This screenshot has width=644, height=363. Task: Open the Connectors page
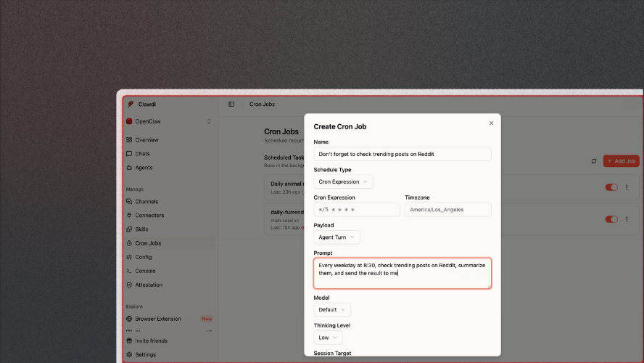[169, 216]
